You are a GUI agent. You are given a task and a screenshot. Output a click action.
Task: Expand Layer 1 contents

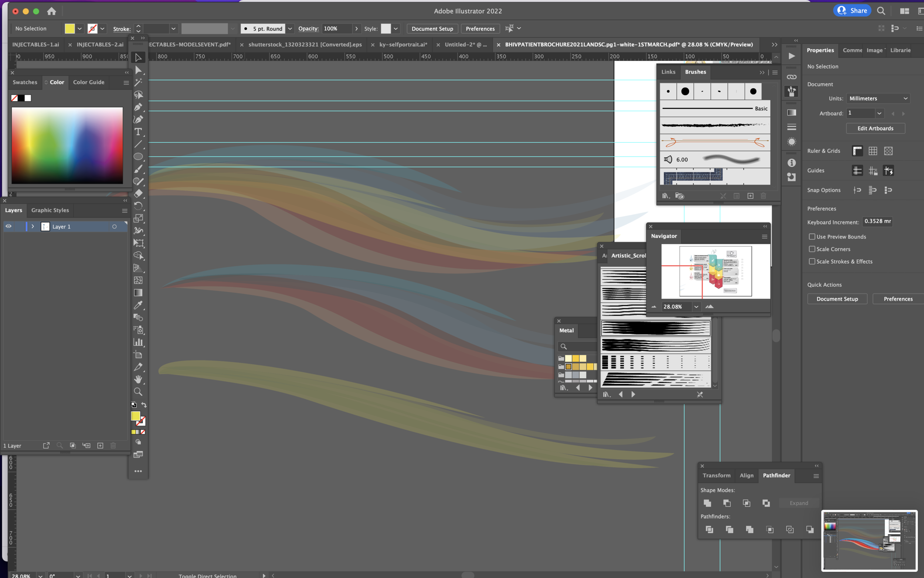33,226
